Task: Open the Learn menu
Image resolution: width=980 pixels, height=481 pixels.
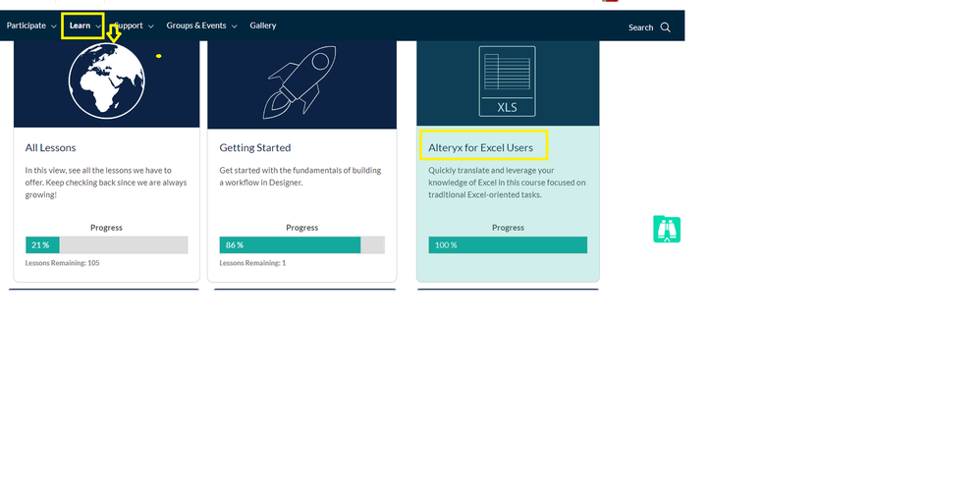Action: [80, 26]
